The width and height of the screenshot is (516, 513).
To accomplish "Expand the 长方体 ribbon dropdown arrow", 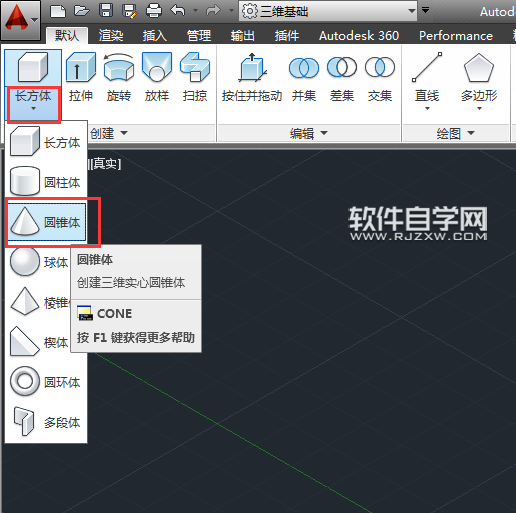I will click(33, 109).
